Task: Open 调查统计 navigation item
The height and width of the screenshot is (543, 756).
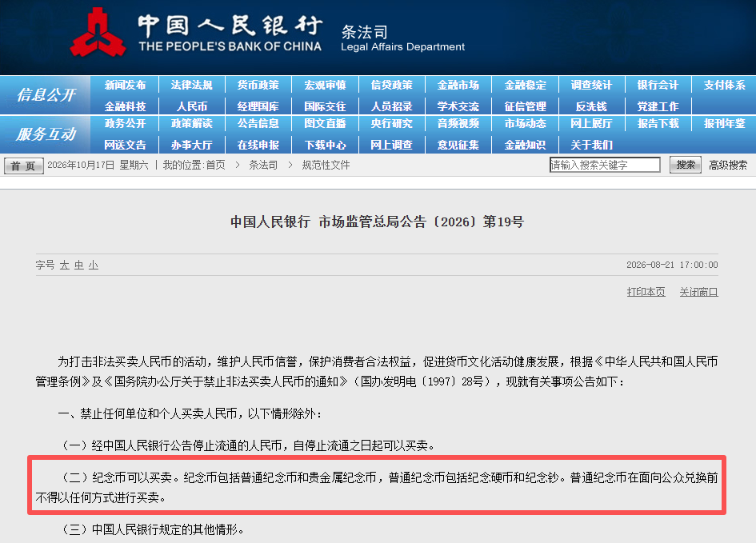Action: pos(591,86)
